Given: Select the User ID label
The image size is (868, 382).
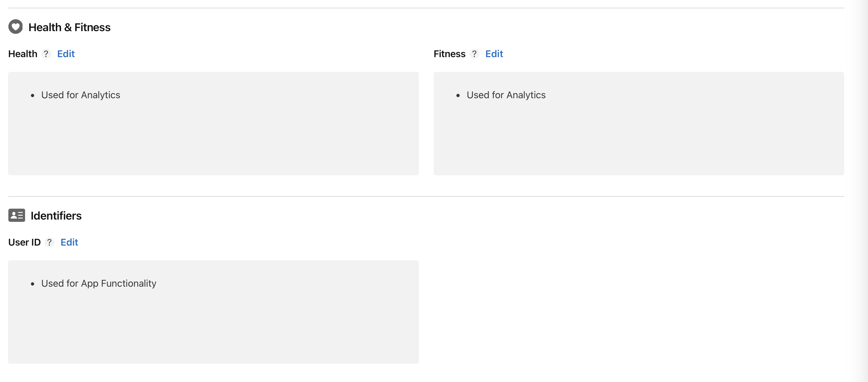Looking at the screenshot, I should (24, 242).
